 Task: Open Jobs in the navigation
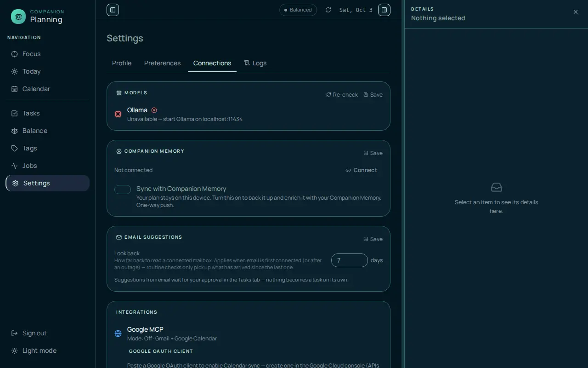(x=47, y=166)
